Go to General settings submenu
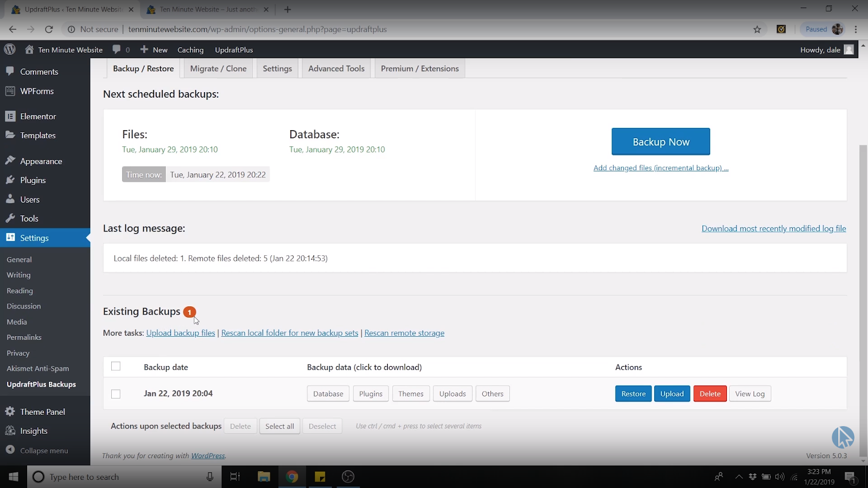 (x=19, y=260)
